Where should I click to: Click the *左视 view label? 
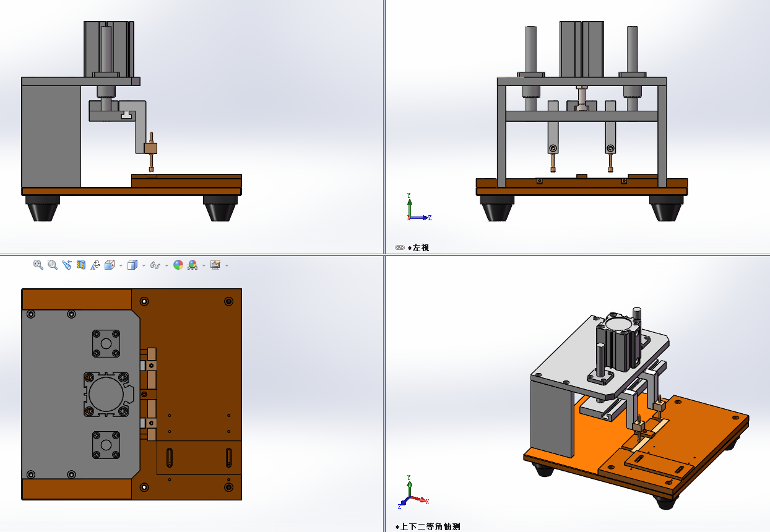(418, 247)
